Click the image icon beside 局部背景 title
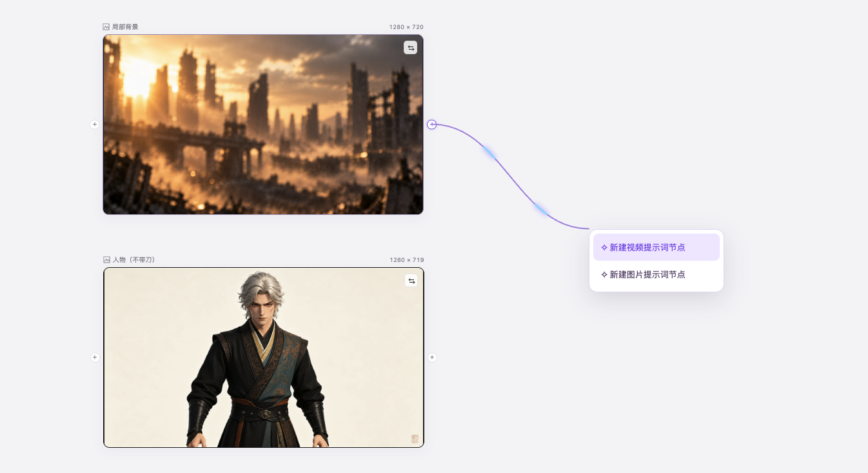 coord(106,27)
